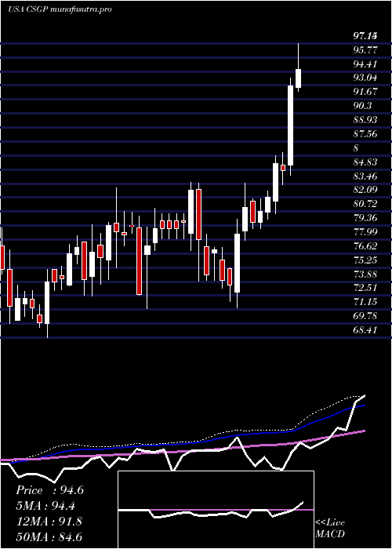The image size is (392, 549).
Task: Select the 91.67 price axis label
Action: tap(365, 92)
